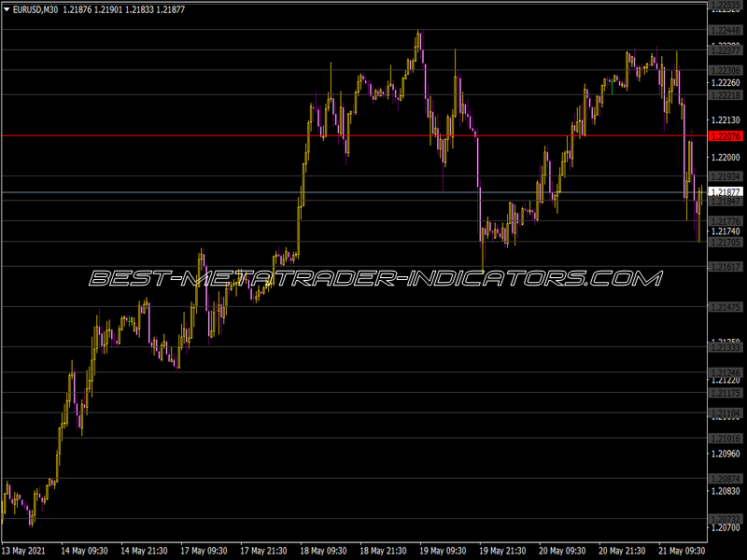Click the red 1.22076 price label
The image size is (747, 560).
coord(726,136)
